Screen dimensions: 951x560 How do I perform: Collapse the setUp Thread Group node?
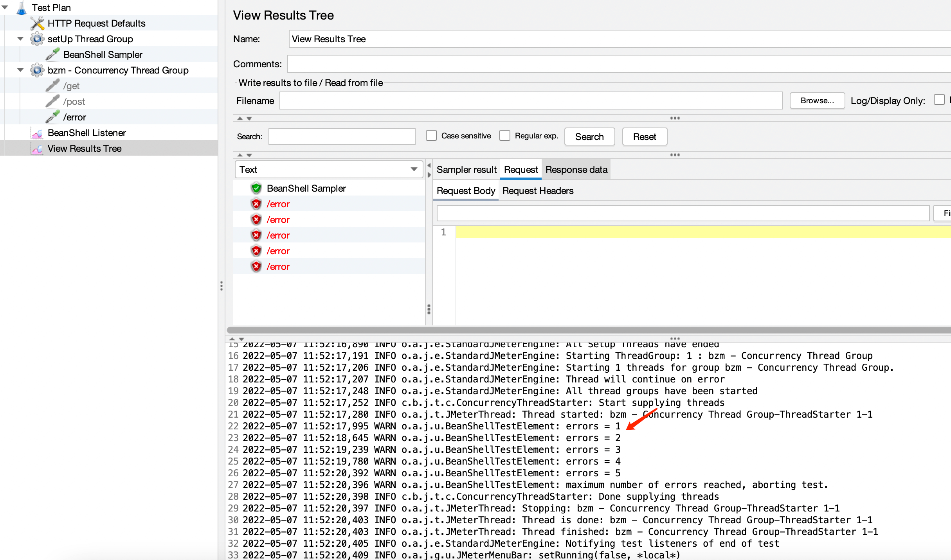click(x=20, y=39)
